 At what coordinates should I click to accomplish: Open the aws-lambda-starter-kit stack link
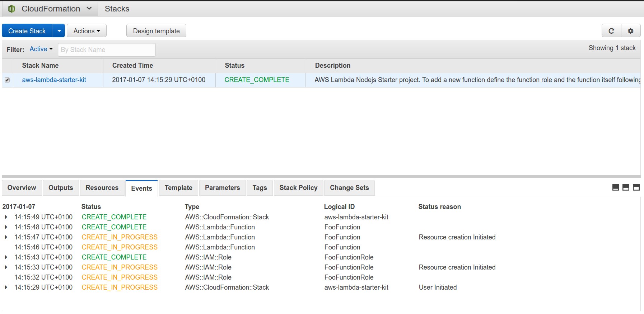pos(54,80)
